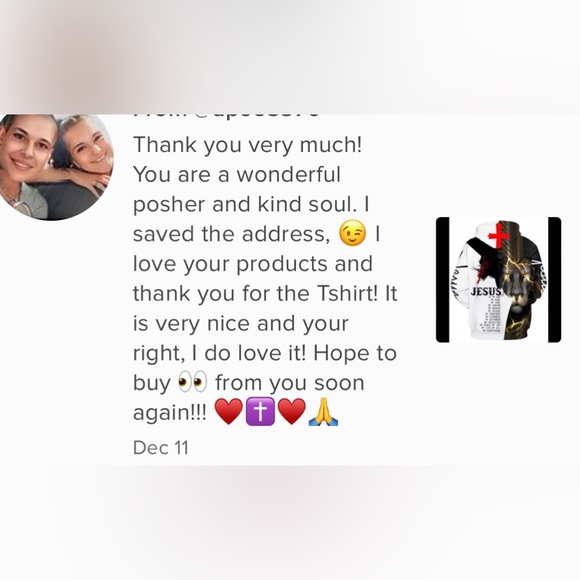Click the left black bar of thumbnail
580x580 pixels.
point(443,280)
